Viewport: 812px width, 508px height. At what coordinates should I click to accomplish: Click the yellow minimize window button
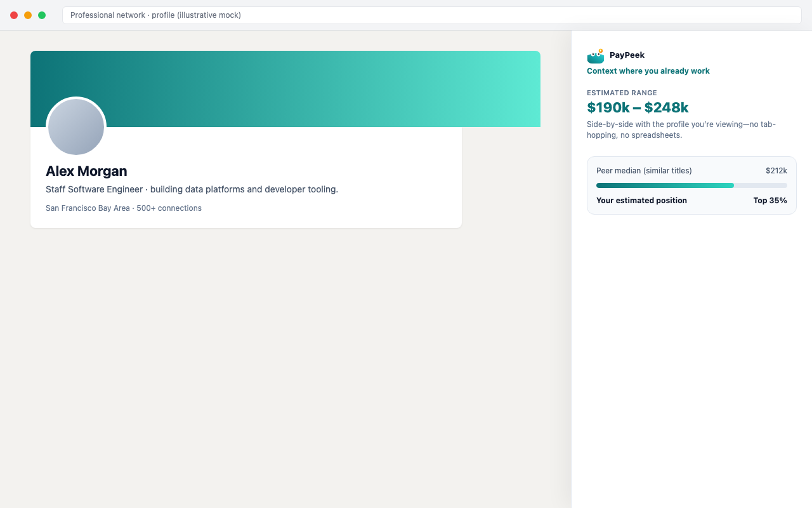[28, 15]
